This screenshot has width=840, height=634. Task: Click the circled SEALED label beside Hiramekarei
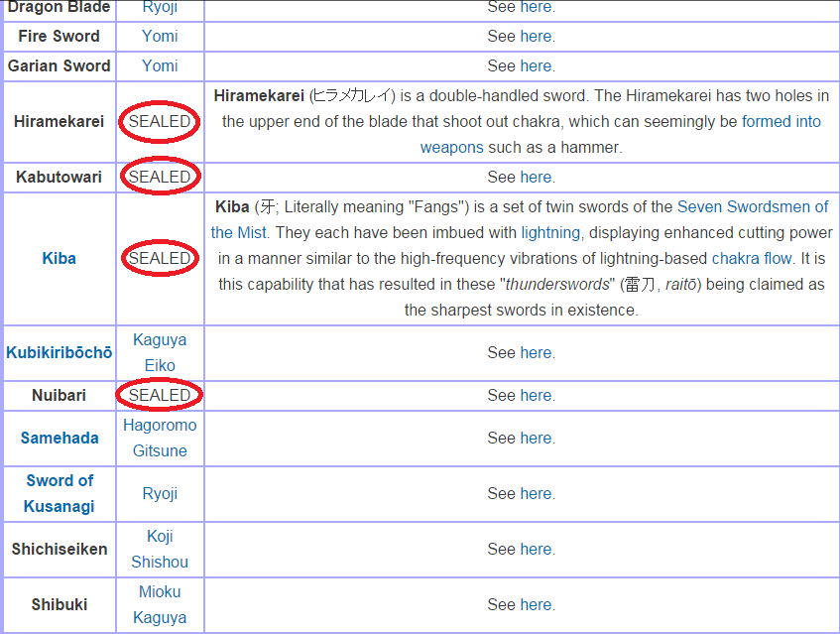point(160,122)
